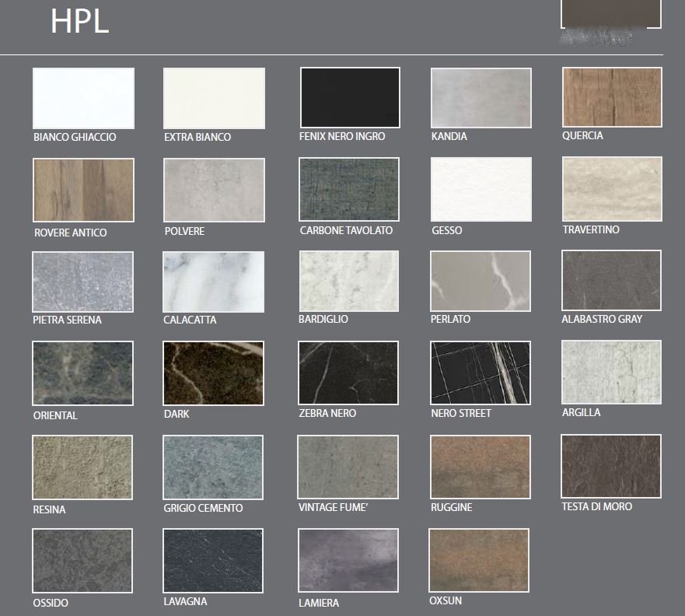The height and width of the screenshot is (616, 685).
Task: Click the 'VINTAGE FUME'' label
Action: click(334, 507)
